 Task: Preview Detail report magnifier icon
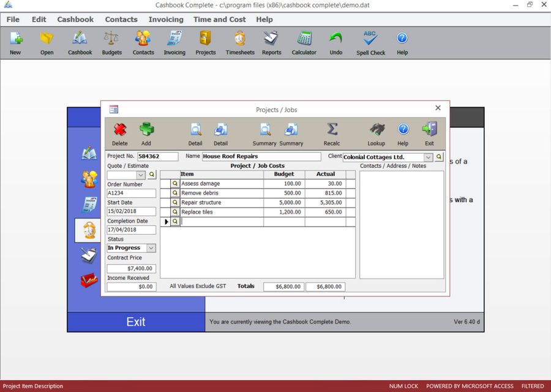[x=195, y=129]
